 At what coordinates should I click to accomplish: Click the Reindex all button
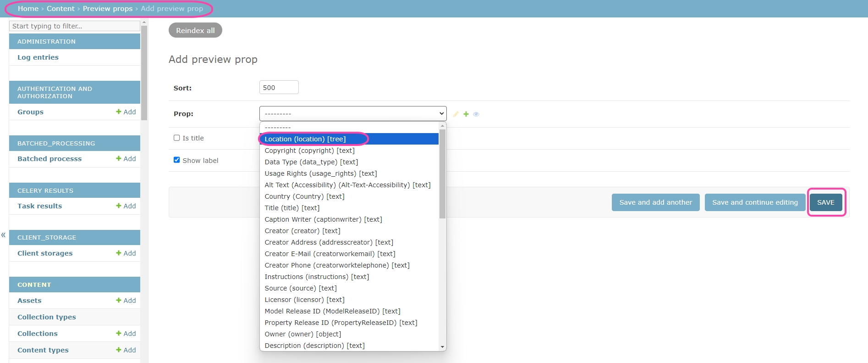tap(195, 30)
